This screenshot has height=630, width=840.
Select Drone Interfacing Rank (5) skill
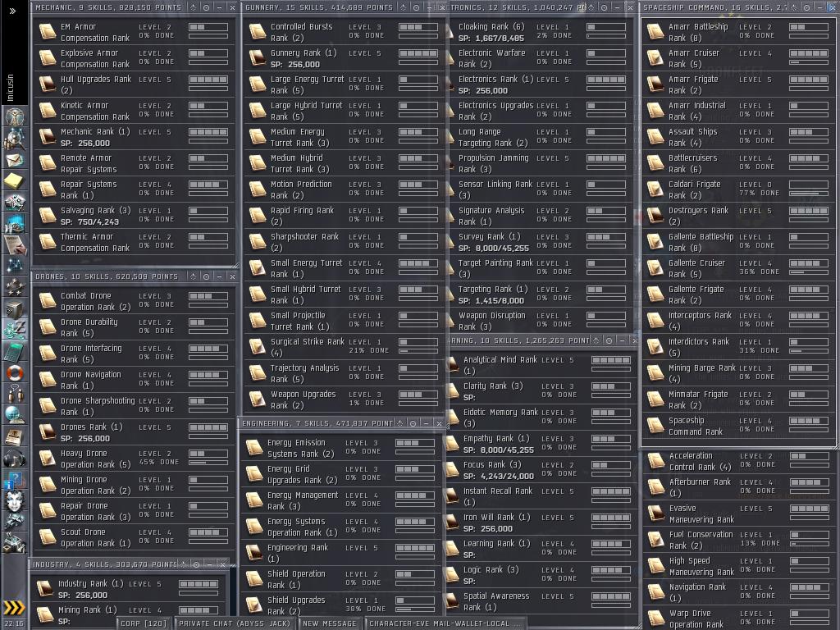pos(135,354)
